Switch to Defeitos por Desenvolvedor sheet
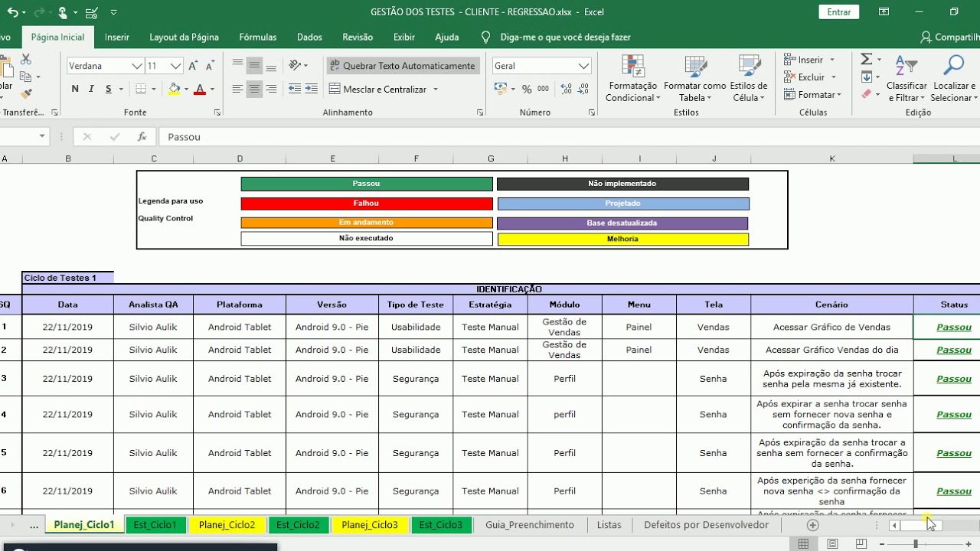 [x=706, y=525]
